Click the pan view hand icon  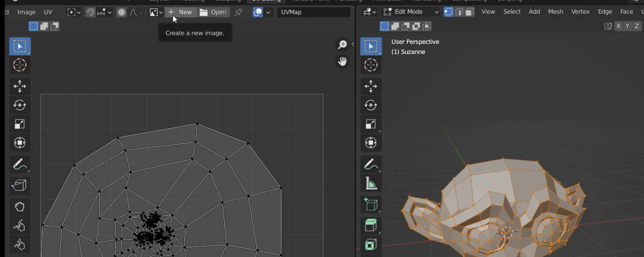343,61
